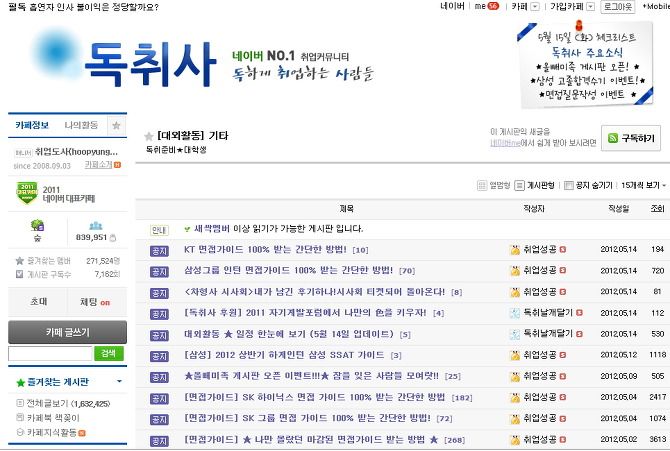Click the members count icon 839,951
Screen dimensions: 670x451
pyautogui.click(x=95, y=226)
